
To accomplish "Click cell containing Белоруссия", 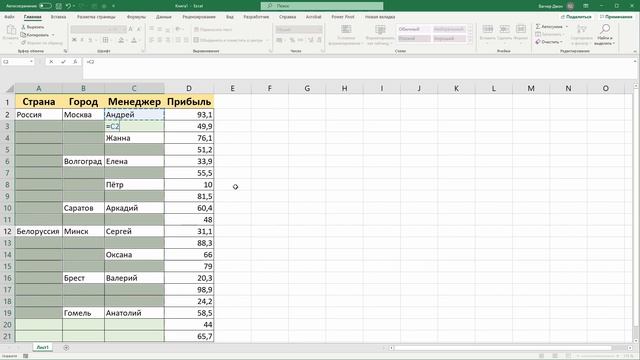I will pyautogui.click(x=38, y=231).
